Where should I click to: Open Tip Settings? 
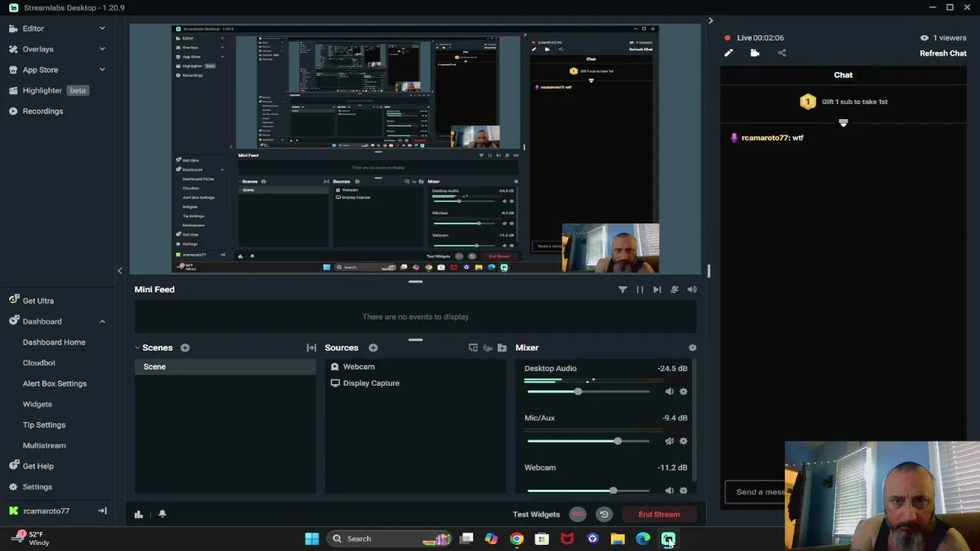pos(44,425)
